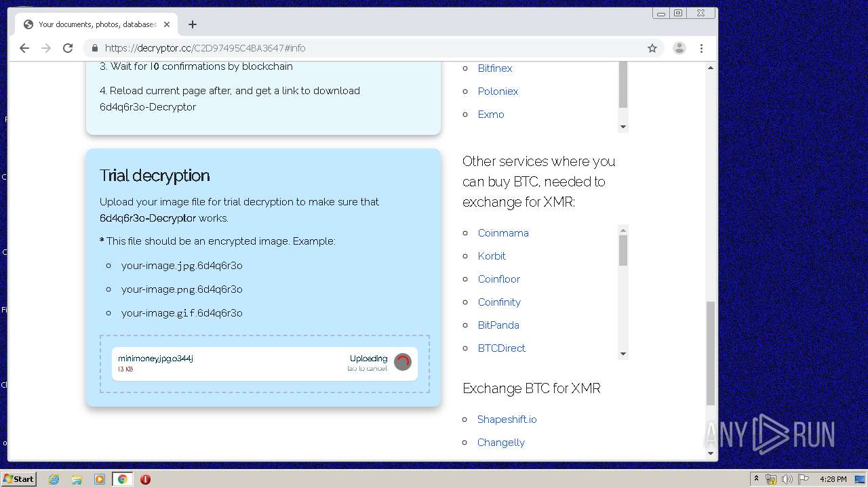Open File Explorer from taskbar
The height and width of the screenshot is (488, 868).
click(x=77, y=479)
